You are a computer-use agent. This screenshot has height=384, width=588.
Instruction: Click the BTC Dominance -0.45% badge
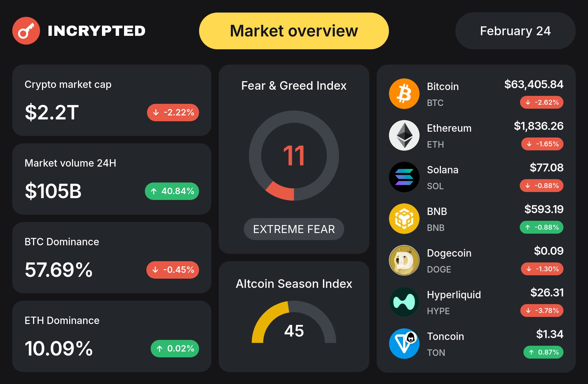pos(173,270)
